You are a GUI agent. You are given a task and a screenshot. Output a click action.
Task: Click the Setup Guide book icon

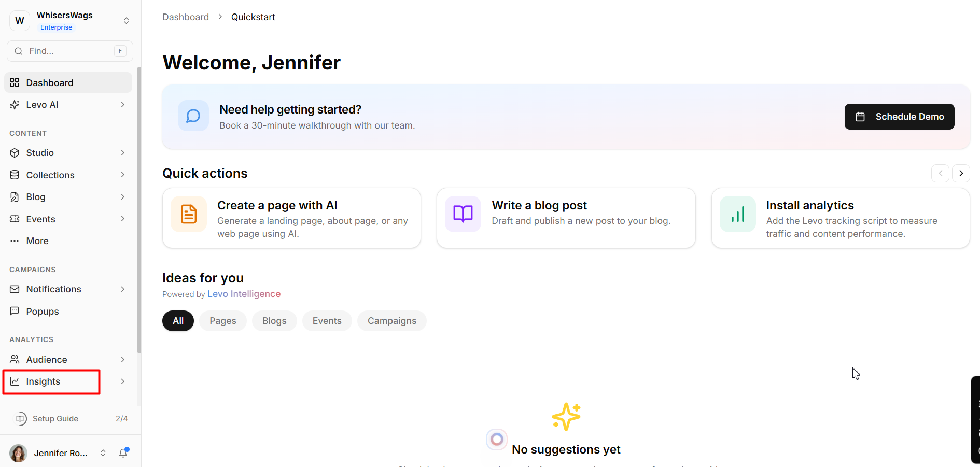(21, 419)
